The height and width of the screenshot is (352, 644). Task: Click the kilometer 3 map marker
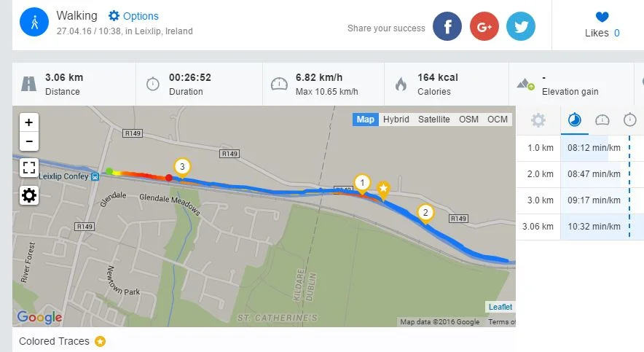tap(182, 167)
